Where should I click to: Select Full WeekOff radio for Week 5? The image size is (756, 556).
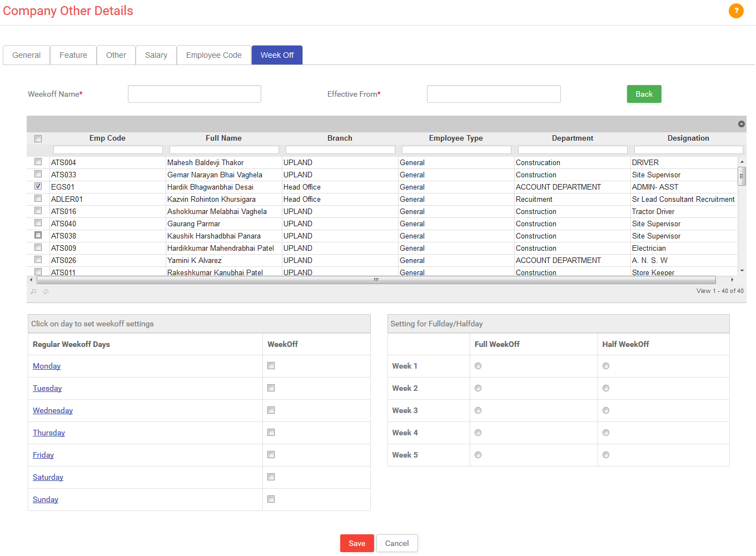coord(478,455)
